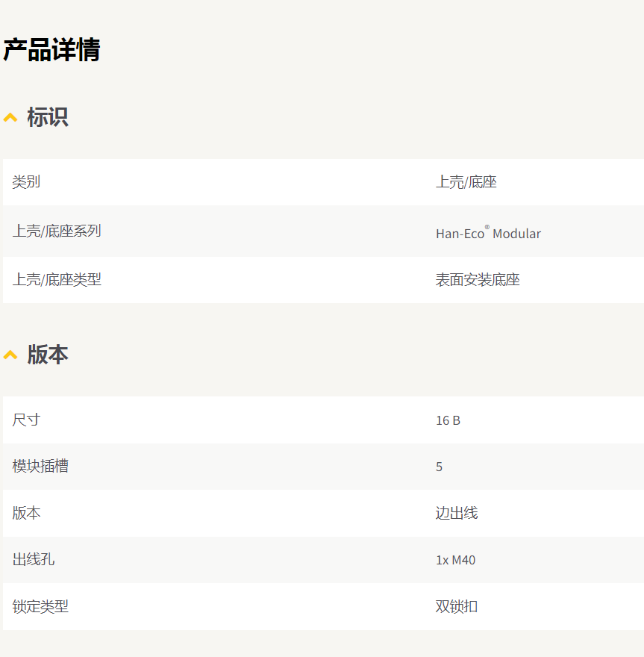Select the Han-Eco Modular value
Screen dimensions: 644x657
488,232
